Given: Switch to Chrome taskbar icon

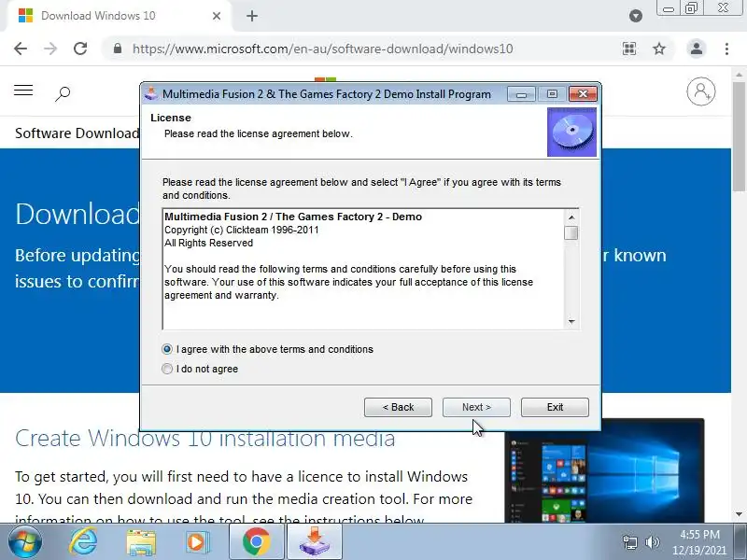Looking at the screenshot, I should 256,542.
